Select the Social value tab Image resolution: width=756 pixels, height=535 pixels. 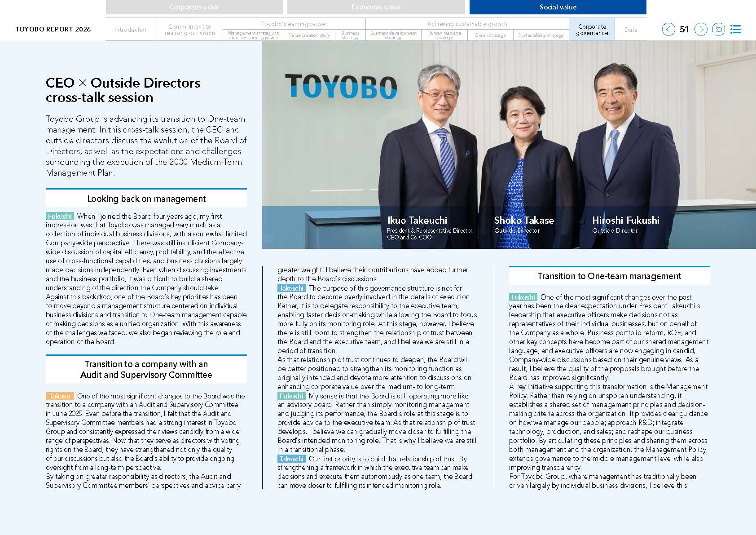(558, 7)
